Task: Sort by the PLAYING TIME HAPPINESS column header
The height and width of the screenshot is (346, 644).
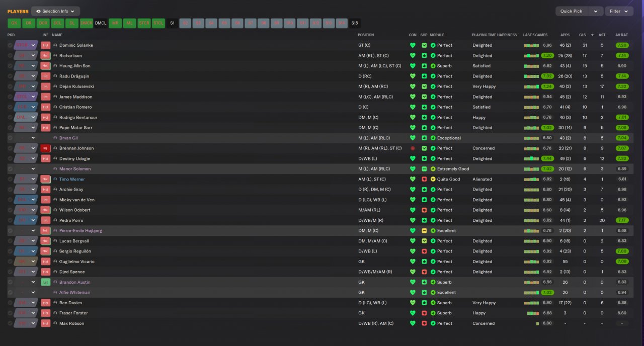Action: coord(494,35)
